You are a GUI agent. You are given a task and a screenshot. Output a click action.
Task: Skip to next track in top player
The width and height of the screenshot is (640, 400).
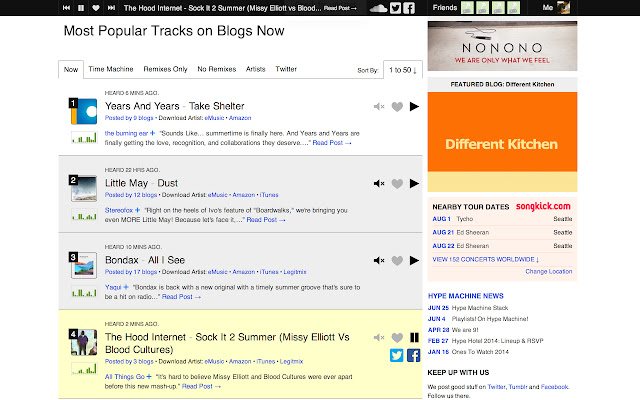[110, 8]
